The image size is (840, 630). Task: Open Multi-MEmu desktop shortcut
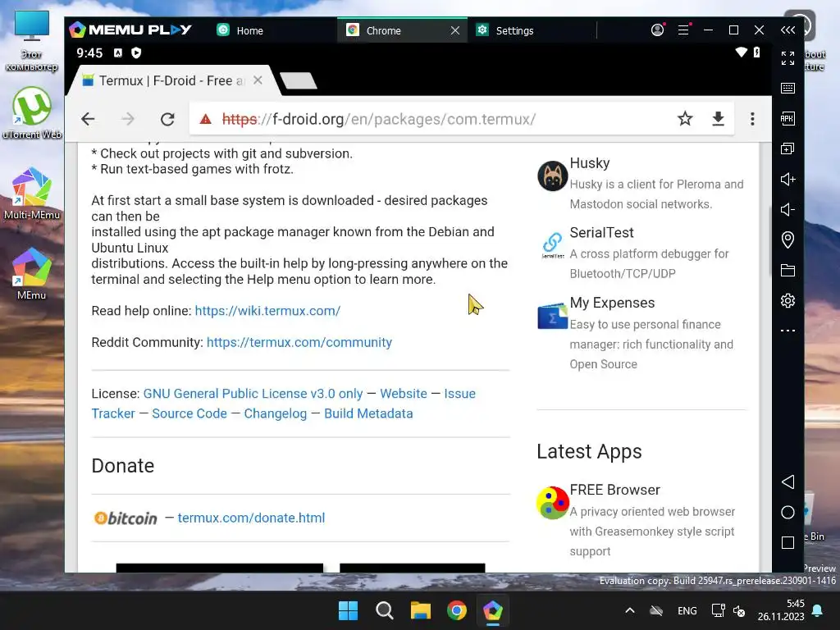tap(32, 194)
